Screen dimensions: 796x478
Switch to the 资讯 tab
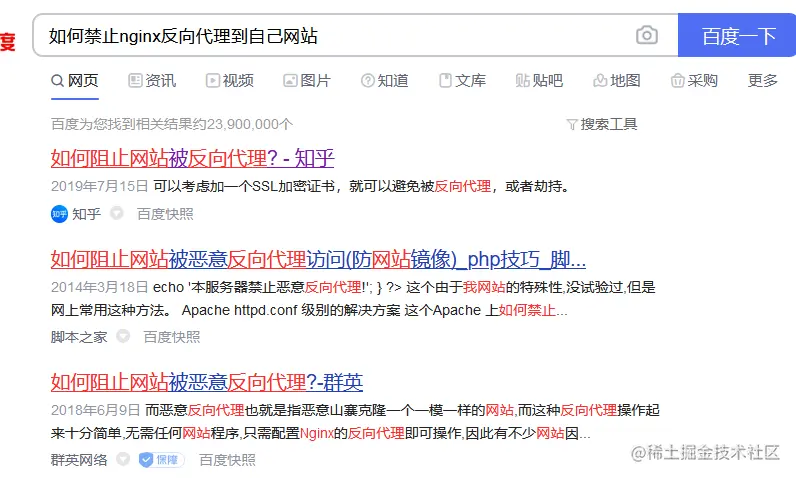[x=152, y=80]
